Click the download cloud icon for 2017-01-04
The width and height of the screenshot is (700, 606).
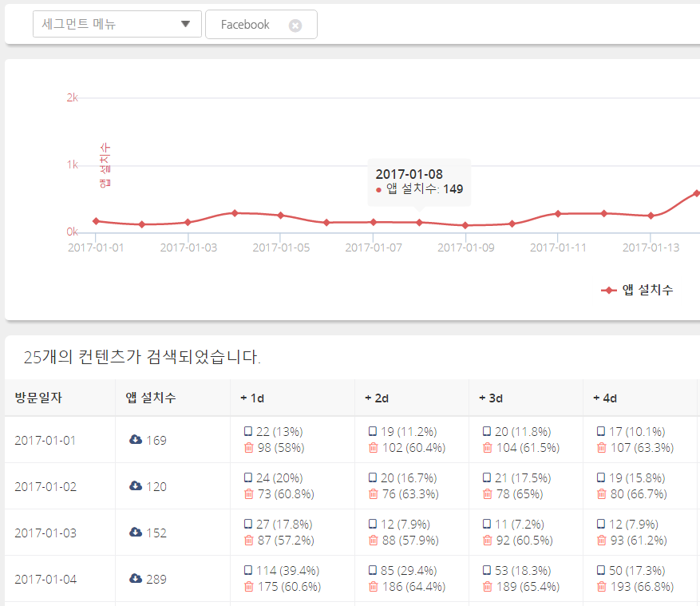136,579
